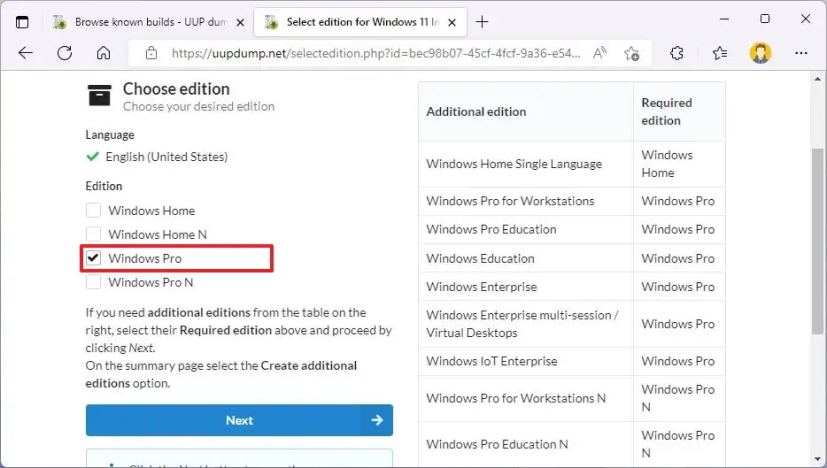
Task: Reload the page with the refresh icon
Action: 64,53
